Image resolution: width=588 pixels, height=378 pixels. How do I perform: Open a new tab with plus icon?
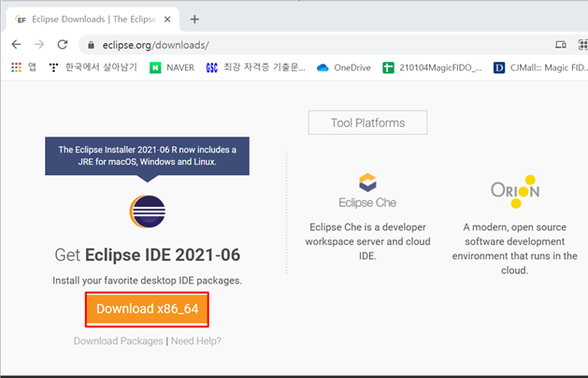(x=194, y=19)
